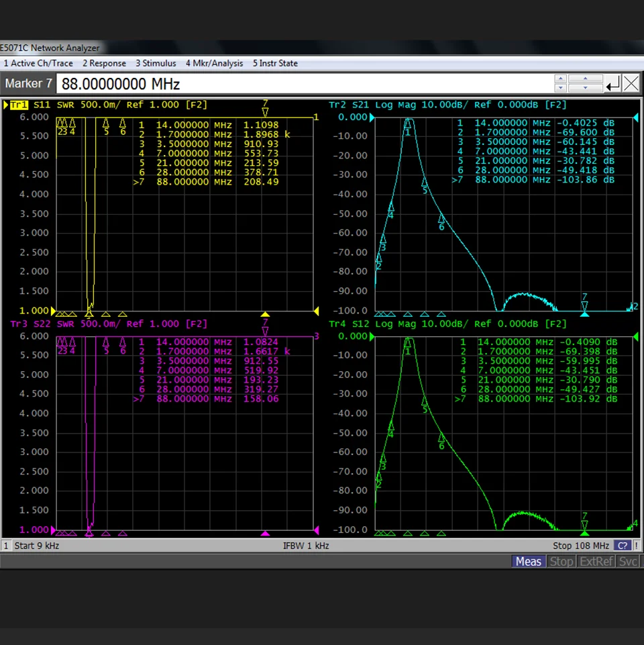Click marker 7 on the cyan S21 trace
The width and height of the screenshot is (644, 645).
pyautogui.click(x=584, y=303)
